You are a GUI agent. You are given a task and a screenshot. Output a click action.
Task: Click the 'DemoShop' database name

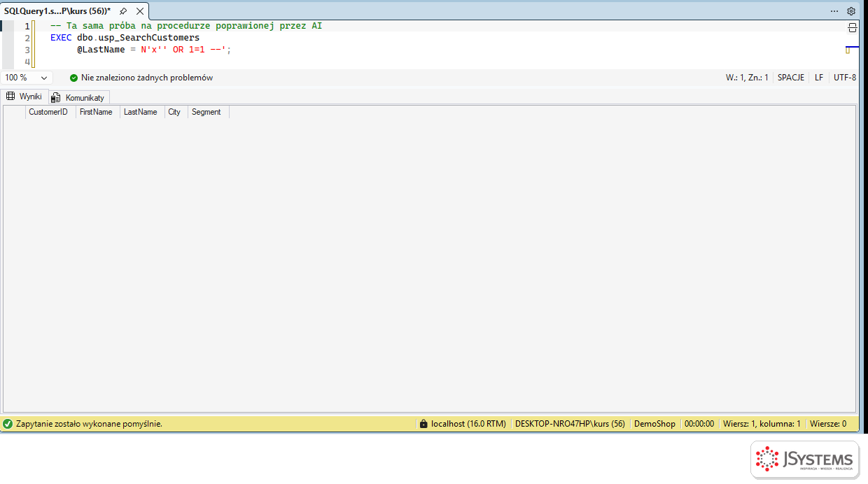click(655, 424)
